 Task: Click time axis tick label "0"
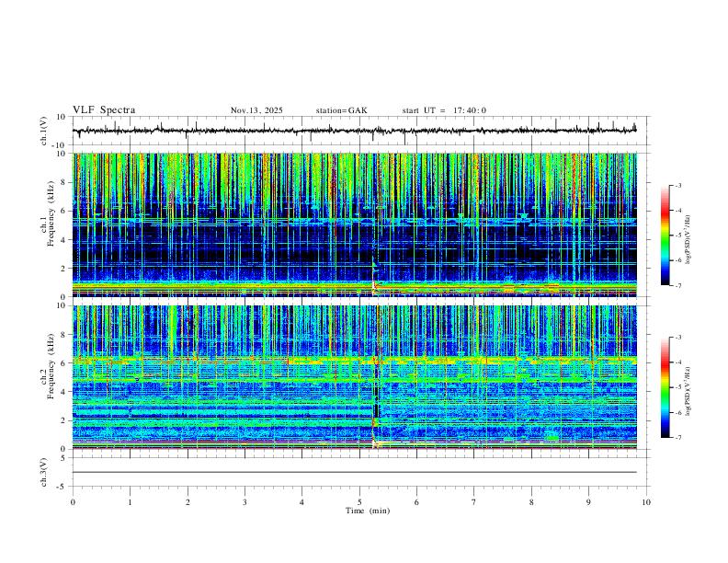(x=73, y=502)
